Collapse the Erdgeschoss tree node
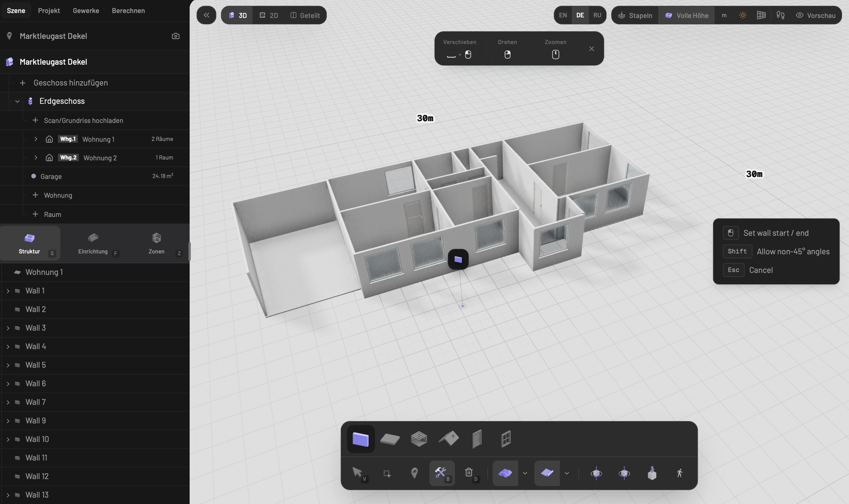This screenshot has height=504, width=849. click(x=17, y=101)
